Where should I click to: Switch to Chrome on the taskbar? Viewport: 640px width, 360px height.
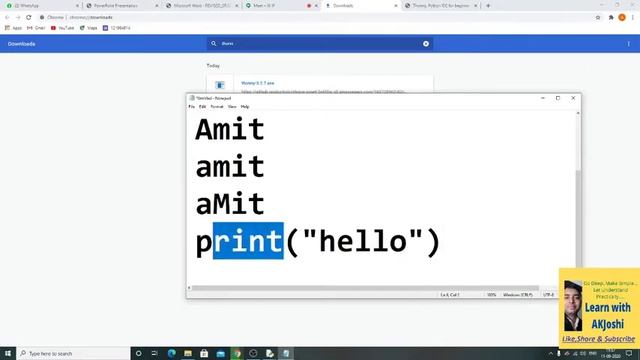pos(237,353)
